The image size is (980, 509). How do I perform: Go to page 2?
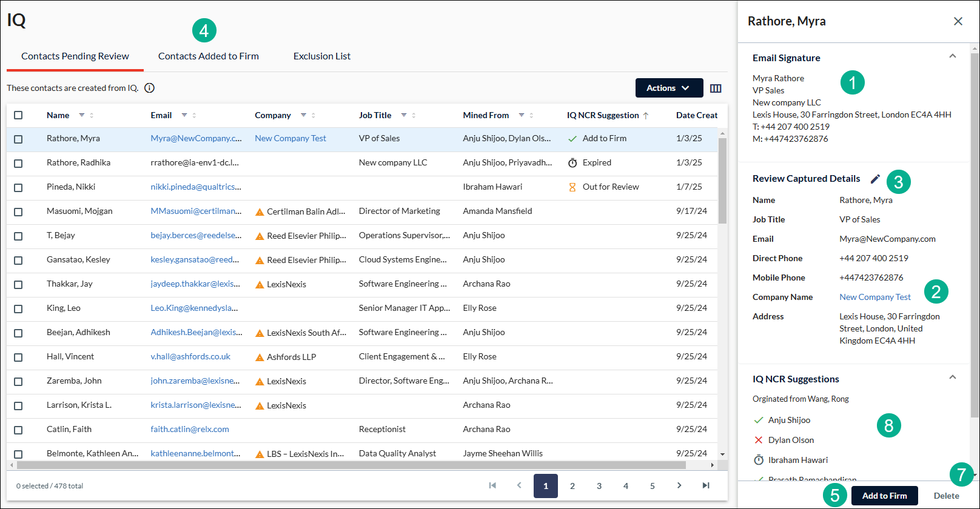pos(572,485)
